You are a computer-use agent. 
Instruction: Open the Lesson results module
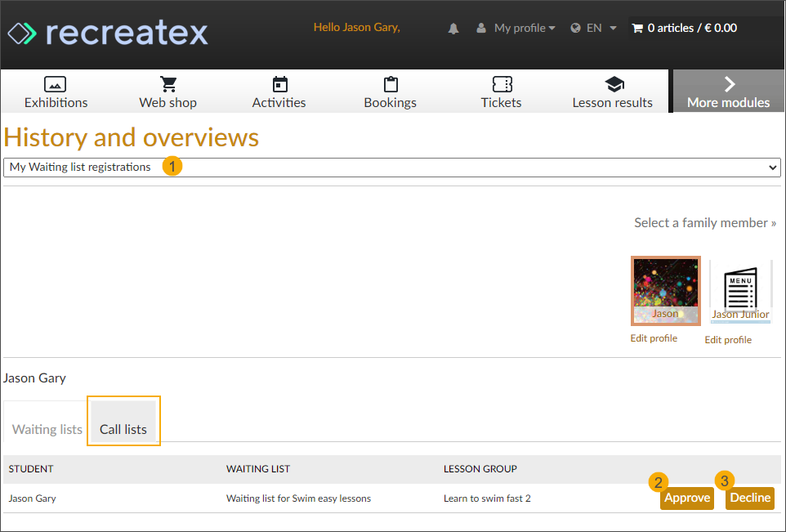pyautogui.click(x=612, y=91)
